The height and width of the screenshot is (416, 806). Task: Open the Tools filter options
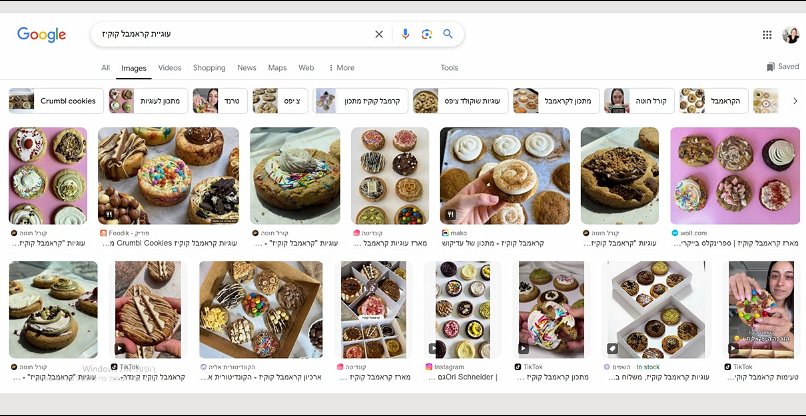pos(449,68)
